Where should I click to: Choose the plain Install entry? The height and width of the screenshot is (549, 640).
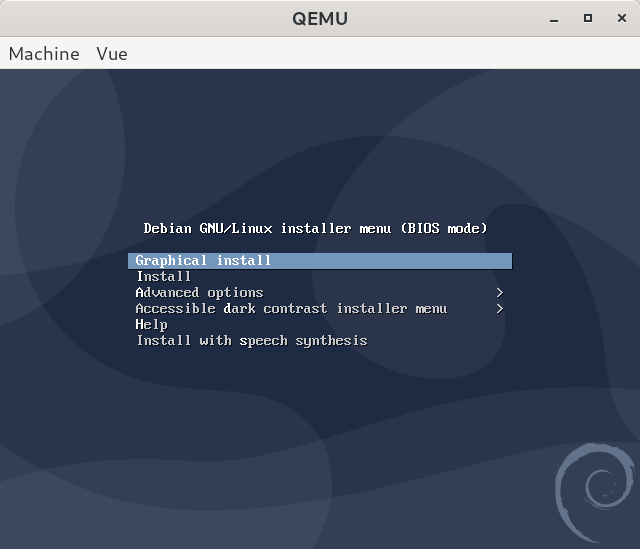point(164,277)
